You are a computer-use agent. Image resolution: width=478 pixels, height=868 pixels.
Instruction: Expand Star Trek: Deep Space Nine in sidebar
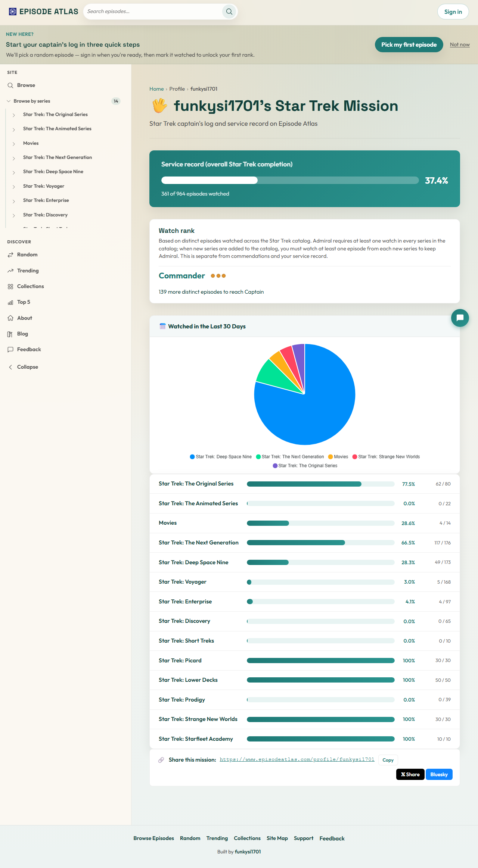(x=14, y=172)
